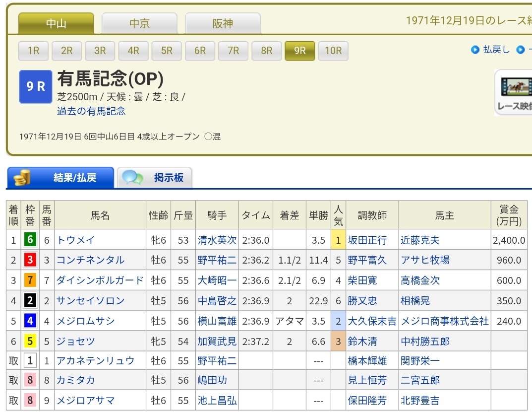Image resolution: width=532 pixels, height=412 pixels.
Task: Open horse トウメイ page
Action: (x=76, y=240)
